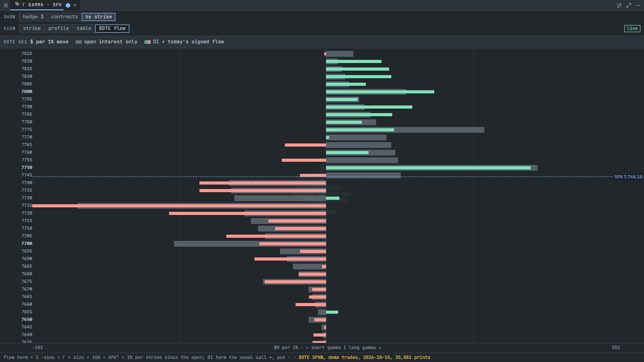
Task: Click the 302 axis label on the right
Action: (x=616, y=348)
